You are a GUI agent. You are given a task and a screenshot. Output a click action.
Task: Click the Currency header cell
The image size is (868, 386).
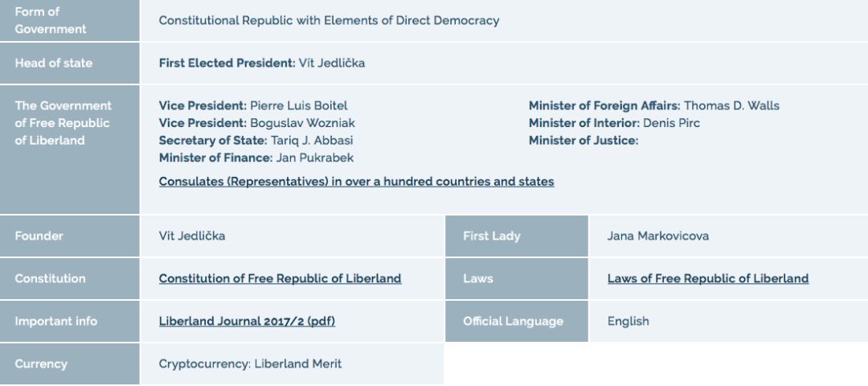click(70, 363)
